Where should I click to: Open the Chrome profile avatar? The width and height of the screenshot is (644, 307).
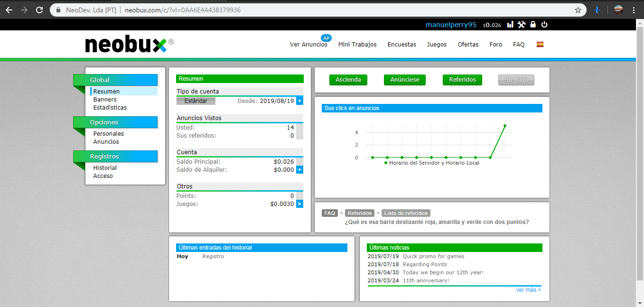618,9
